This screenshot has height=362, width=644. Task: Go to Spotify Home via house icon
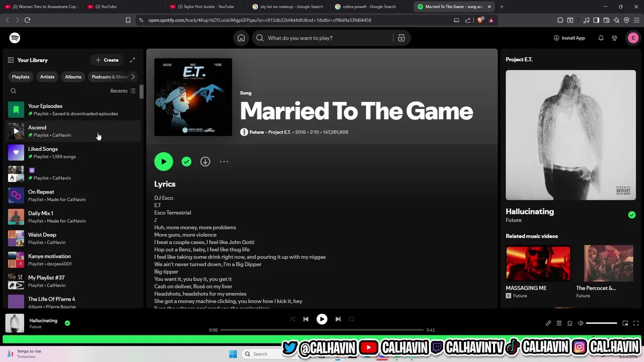tap(241, 38)
